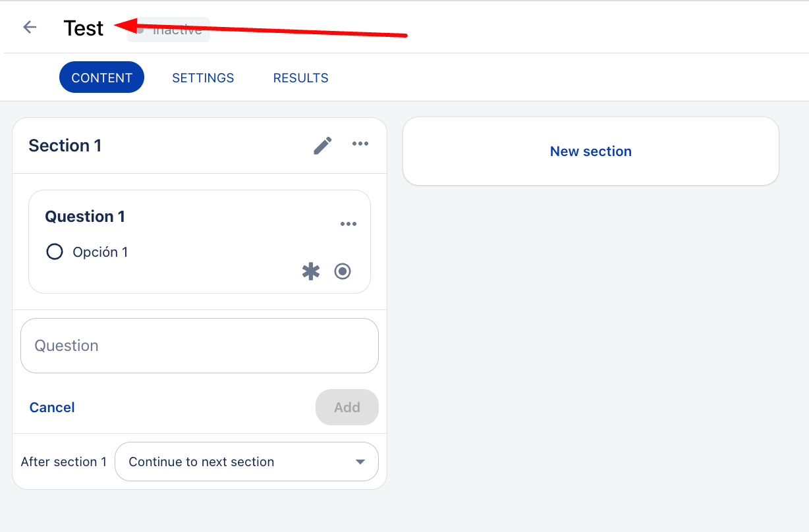Click the single-choice type icon on Question 1
The height and width of the screenshot is (532, 809).
[343, 271]
